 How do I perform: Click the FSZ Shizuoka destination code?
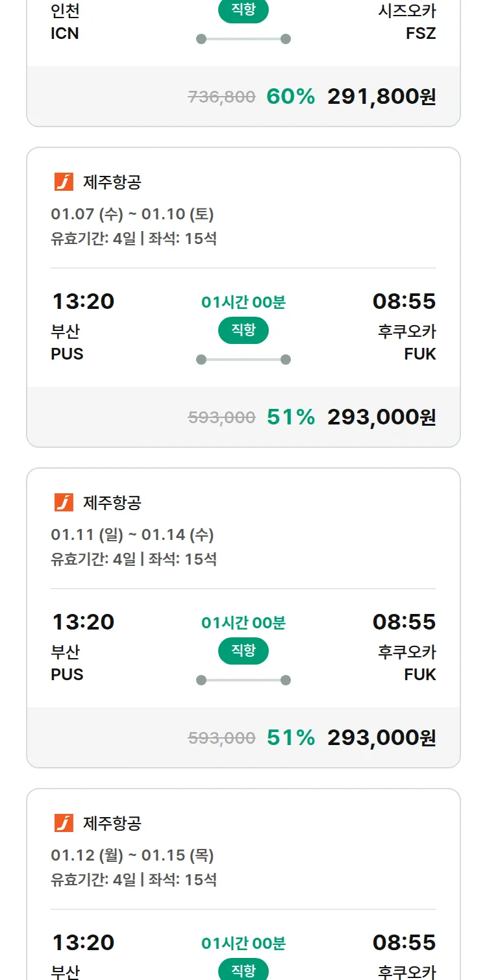point(421,34)
